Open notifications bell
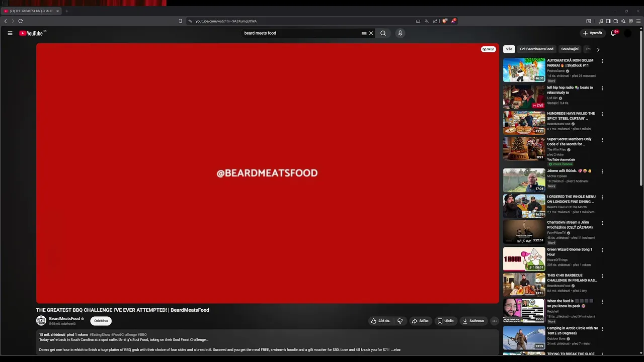The height and width of the screenshot is (362, 644). click(x=613, y=33)
